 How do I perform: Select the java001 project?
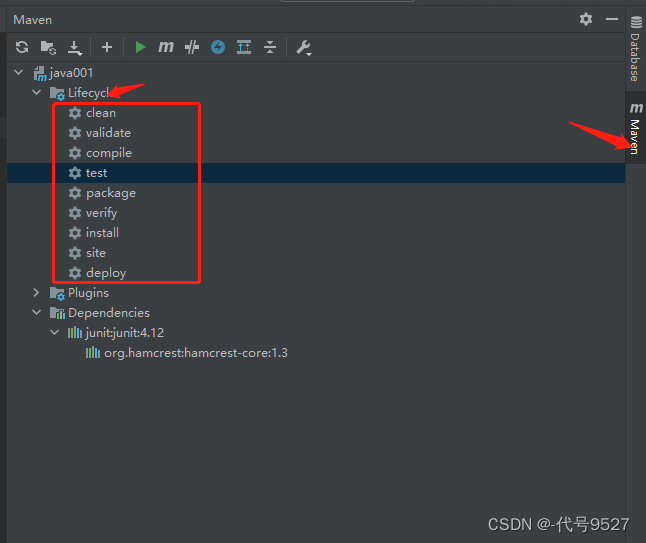63,73
